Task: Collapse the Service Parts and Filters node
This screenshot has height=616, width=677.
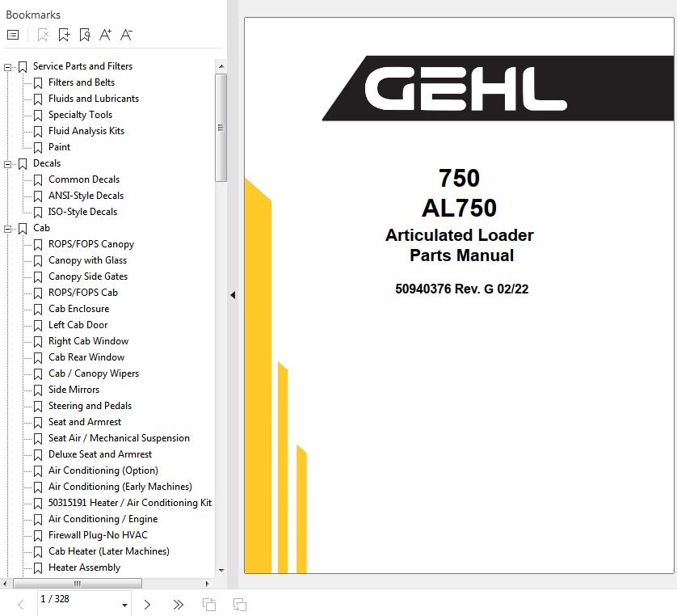Action: 7,67
